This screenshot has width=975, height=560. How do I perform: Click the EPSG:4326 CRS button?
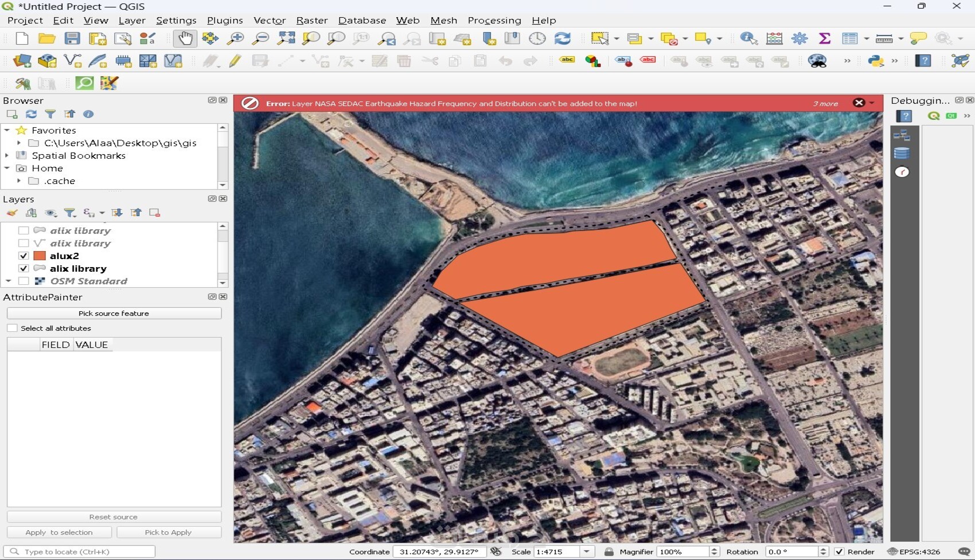point(914,551)
